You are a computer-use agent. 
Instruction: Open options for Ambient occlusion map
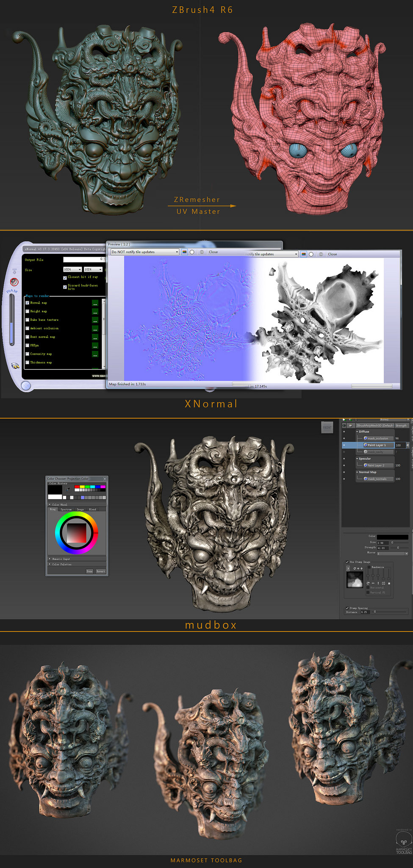[x=95, y=329]
